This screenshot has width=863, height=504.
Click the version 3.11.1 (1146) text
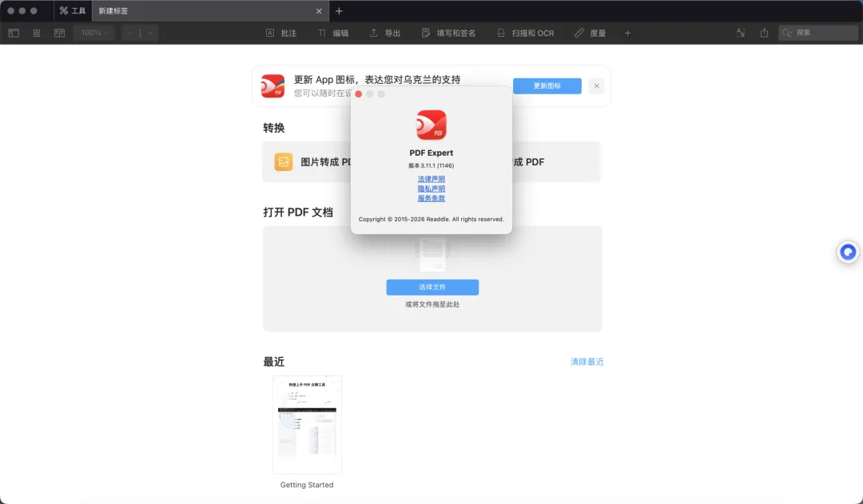(x=431, y=165)
